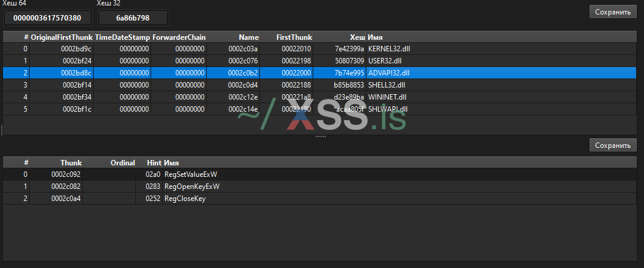Click the Сохранить button above the functions table
644x268 pixels.
613,145
